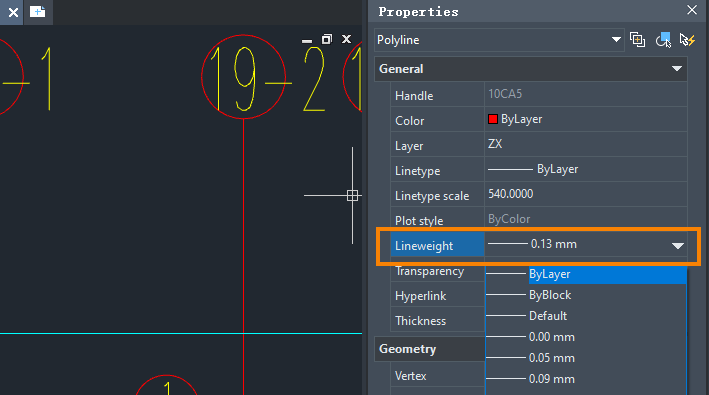Click the Geometry section header
This screenshot has width=709, height=395.
(x=429, y=349)
